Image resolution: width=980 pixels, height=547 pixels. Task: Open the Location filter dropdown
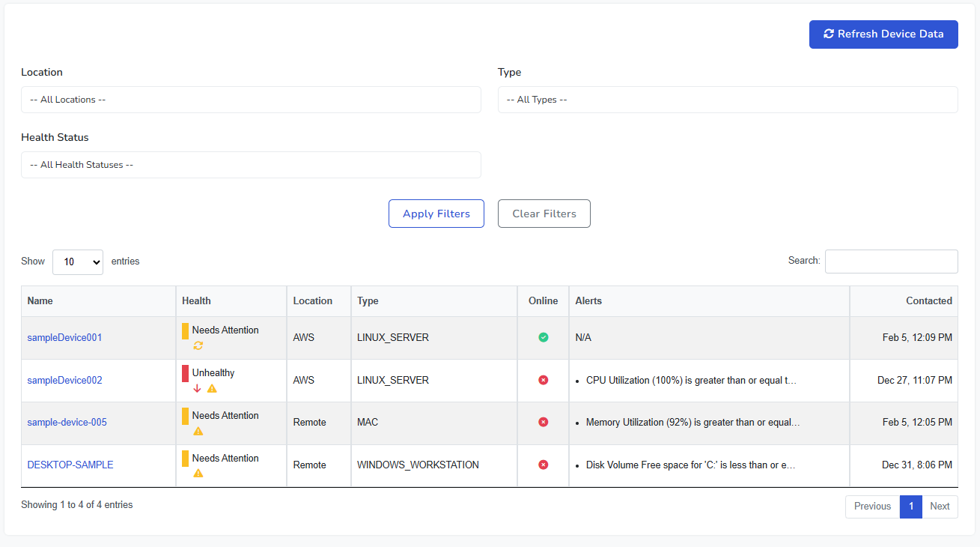point(251,100)
